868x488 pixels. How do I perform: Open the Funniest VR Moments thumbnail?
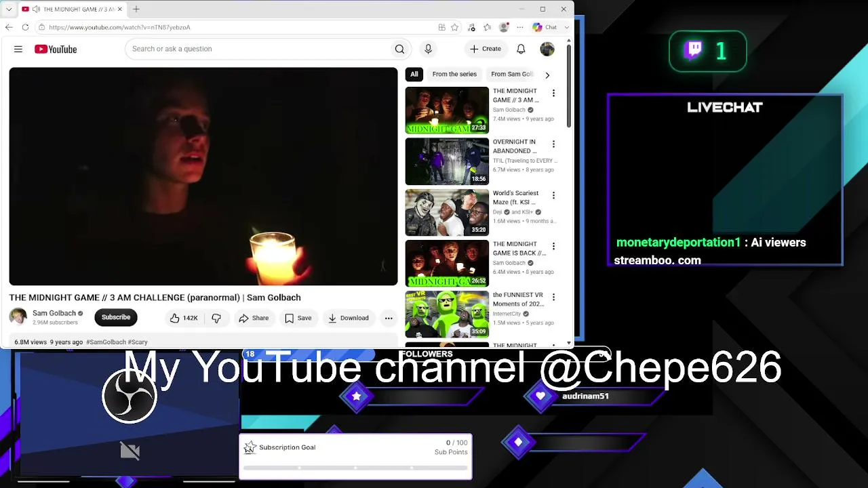pyautogui.click(x=447, y=314)
